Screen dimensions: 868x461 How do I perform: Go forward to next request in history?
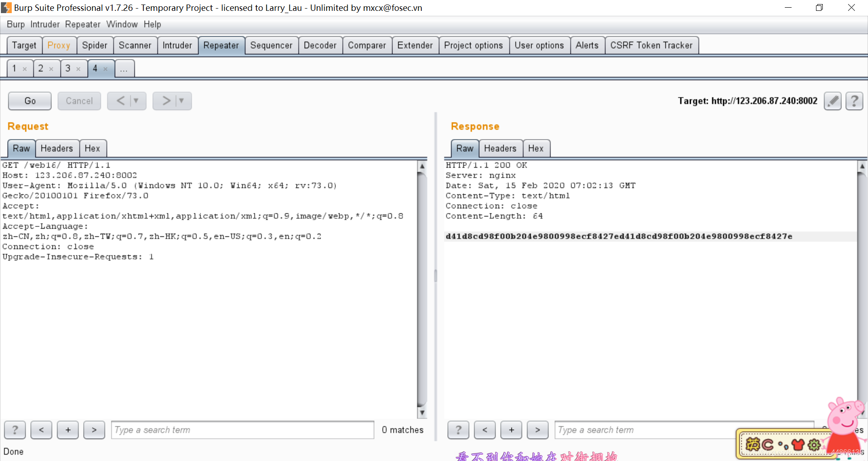tap(166, 101)
